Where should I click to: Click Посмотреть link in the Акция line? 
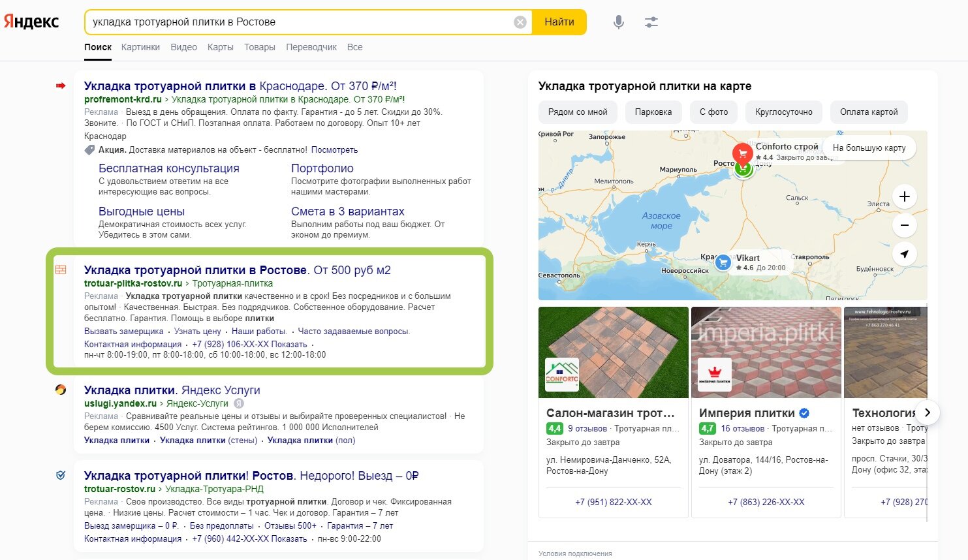[334, 149]
